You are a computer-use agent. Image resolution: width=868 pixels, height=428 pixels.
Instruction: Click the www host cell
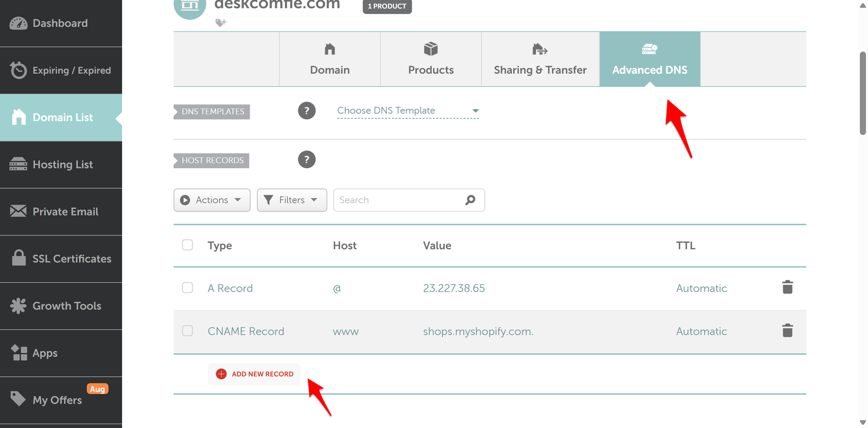[346, 331]
